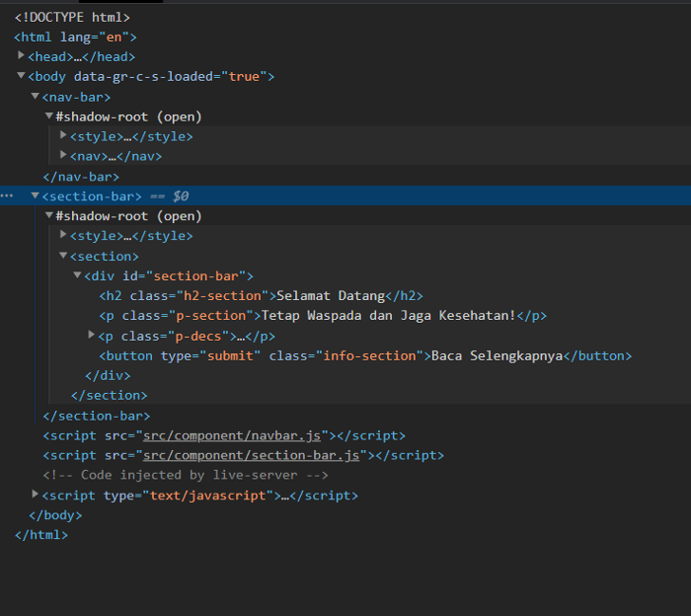Expand the head element node

point(21,55)
